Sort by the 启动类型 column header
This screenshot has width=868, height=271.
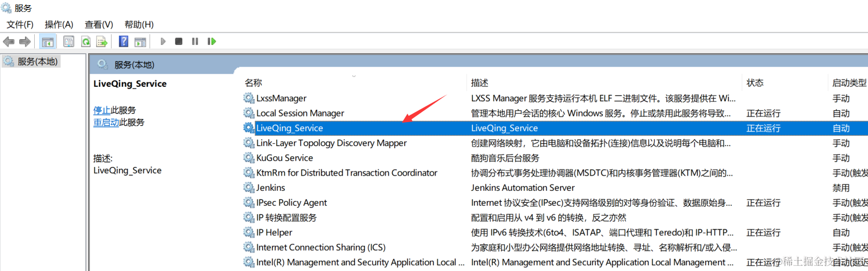(848, 83)
